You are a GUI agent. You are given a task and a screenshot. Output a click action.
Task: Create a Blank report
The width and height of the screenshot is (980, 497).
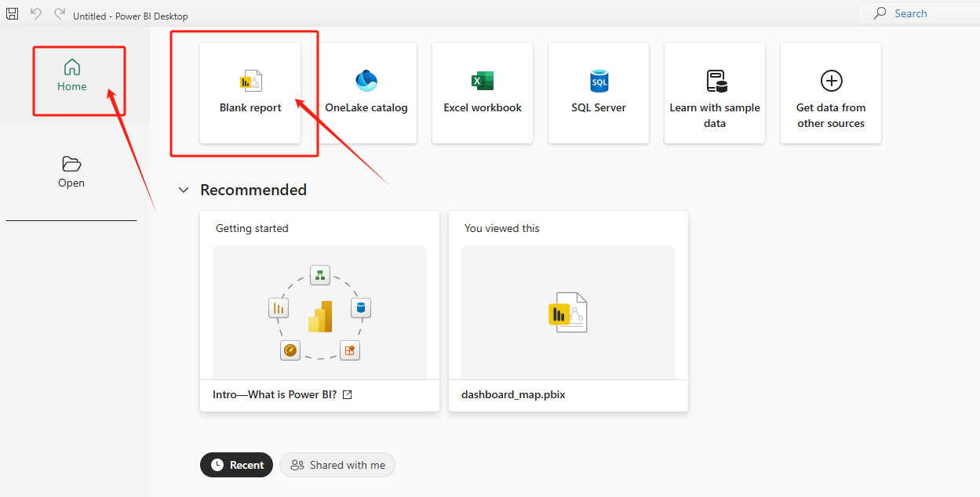[250, 93]
